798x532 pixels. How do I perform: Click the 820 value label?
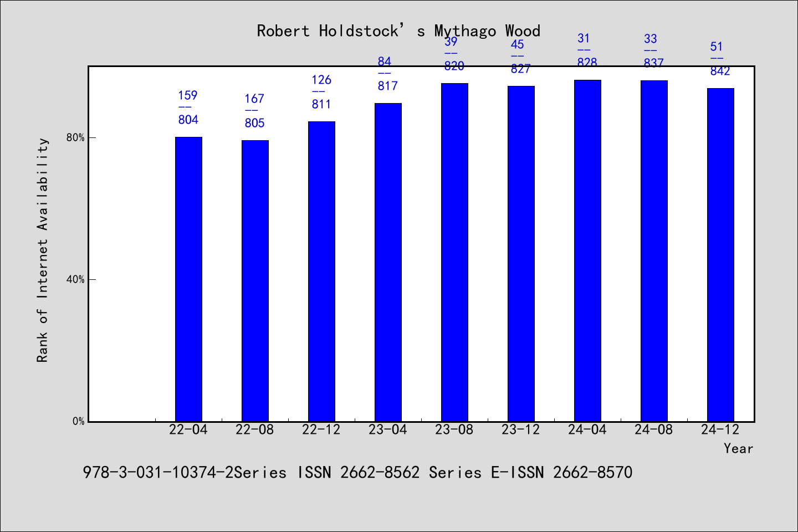click(x=454, y=66)
